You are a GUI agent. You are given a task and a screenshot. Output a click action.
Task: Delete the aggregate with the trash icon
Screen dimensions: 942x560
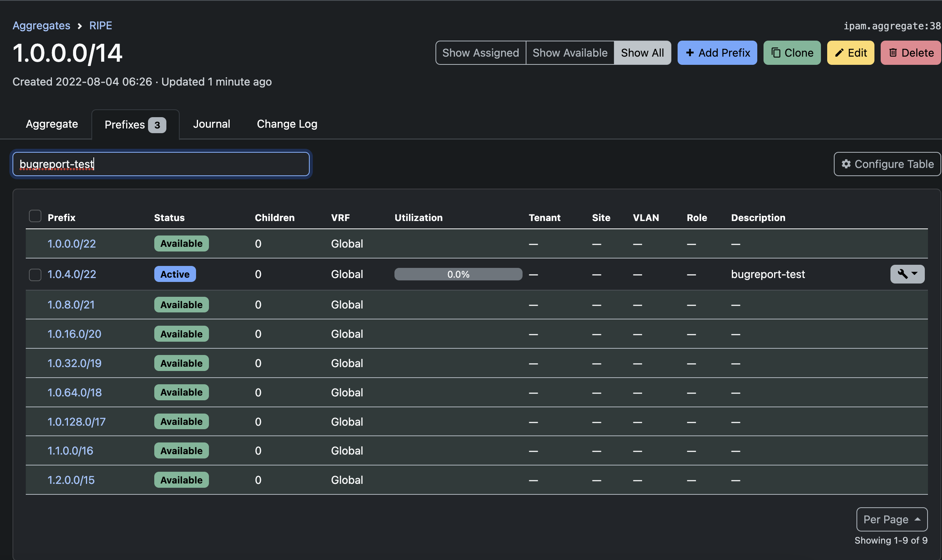point(910,52)
